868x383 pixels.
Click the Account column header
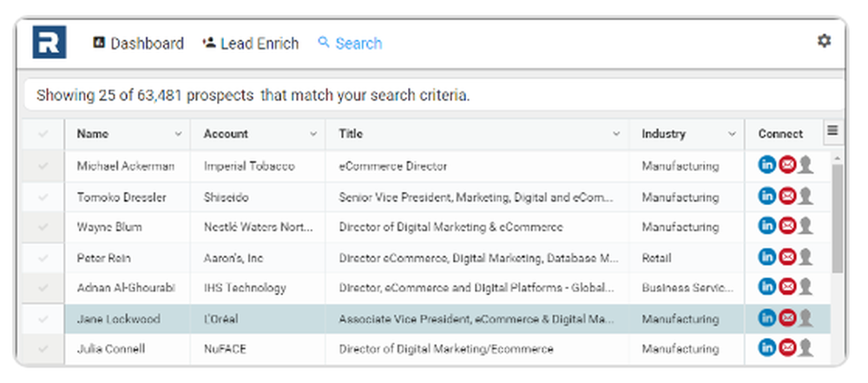258,134
